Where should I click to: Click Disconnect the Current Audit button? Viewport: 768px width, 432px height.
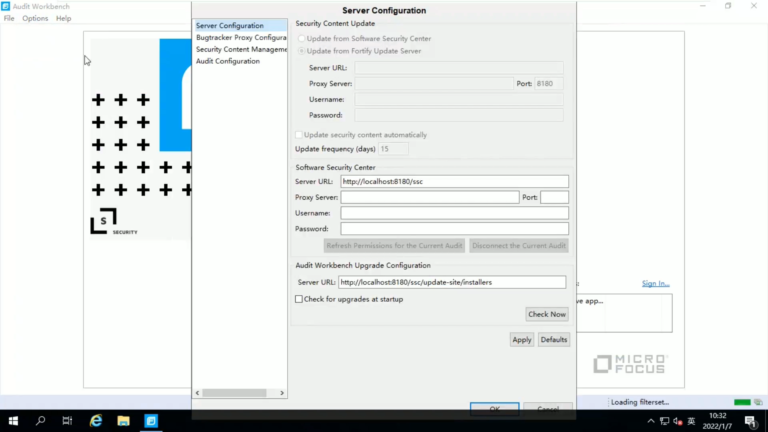tap(519, 246)
